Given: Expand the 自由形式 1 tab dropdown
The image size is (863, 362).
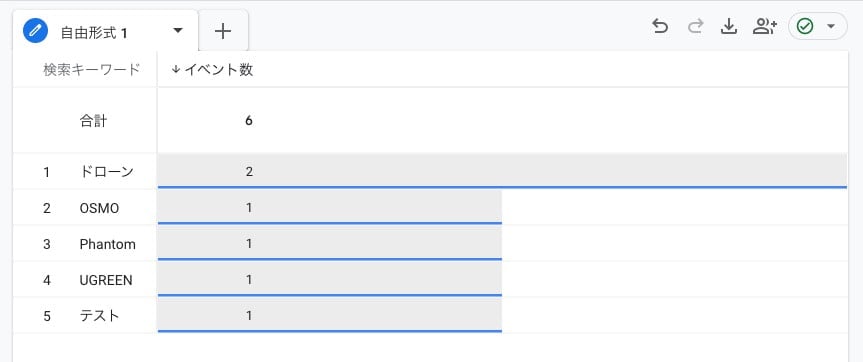Looking at the screenshot, I should 178,31.
